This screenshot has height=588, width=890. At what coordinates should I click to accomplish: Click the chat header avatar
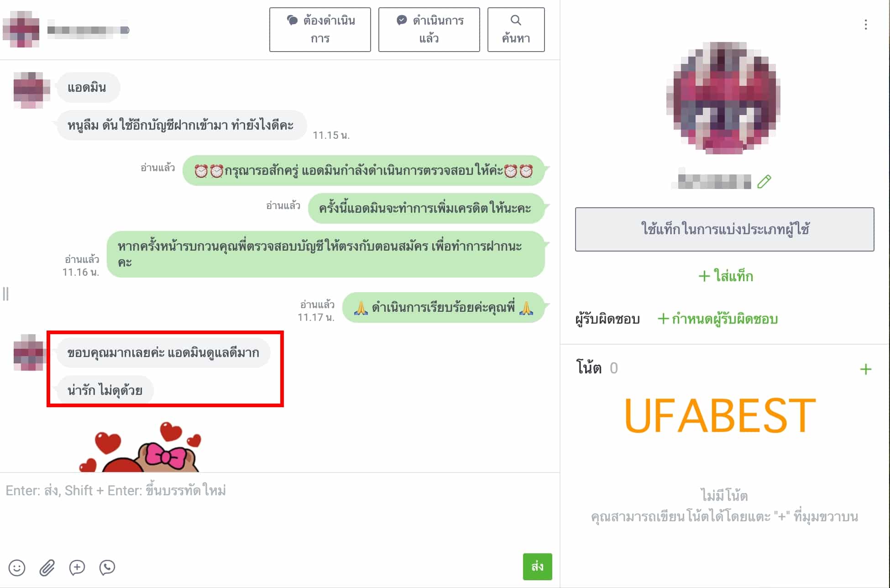click(21, 30)
